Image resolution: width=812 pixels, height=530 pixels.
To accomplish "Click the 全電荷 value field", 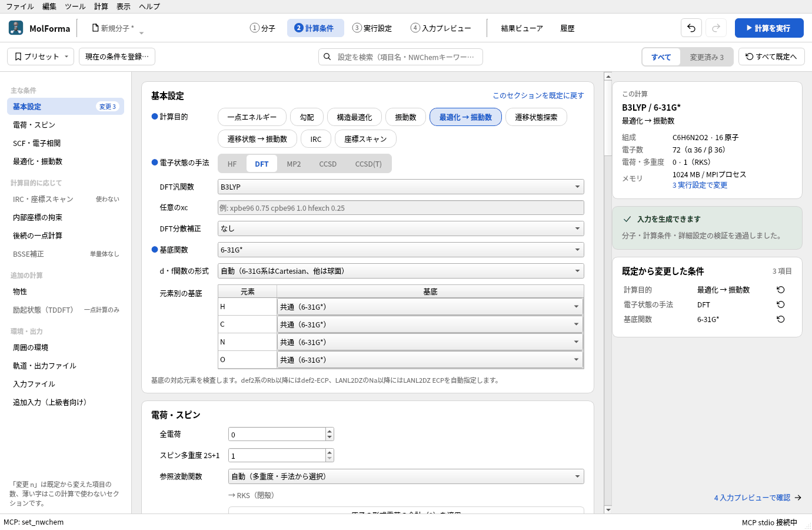I will (x=277, y=435).
